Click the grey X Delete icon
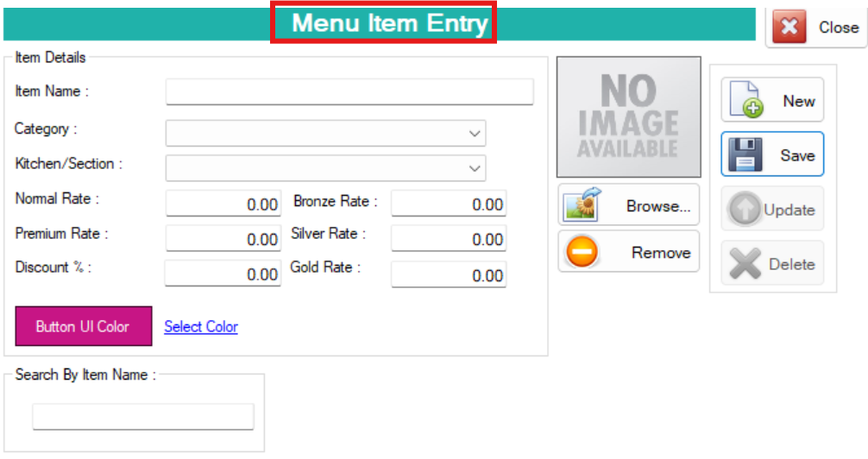 coord(745,263)
